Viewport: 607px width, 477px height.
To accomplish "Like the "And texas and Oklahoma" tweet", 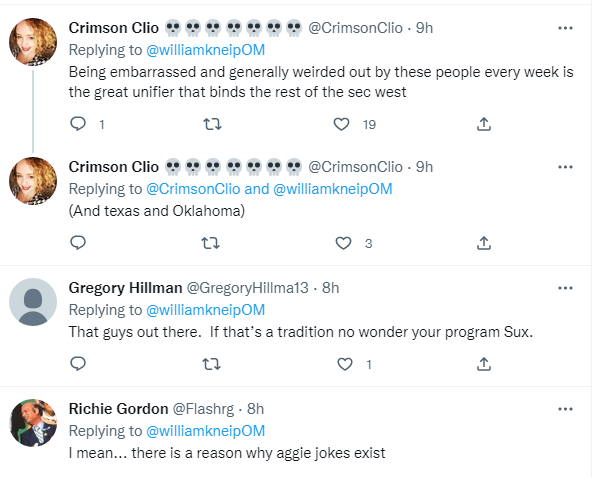I will tap(341, 243).
